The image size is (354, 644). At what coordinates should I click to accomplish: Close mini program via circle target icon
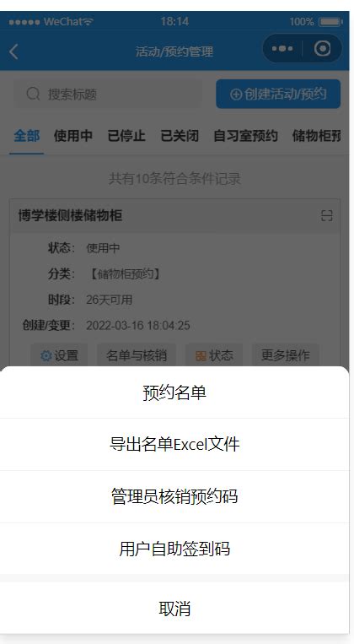[x=323, y=48]
